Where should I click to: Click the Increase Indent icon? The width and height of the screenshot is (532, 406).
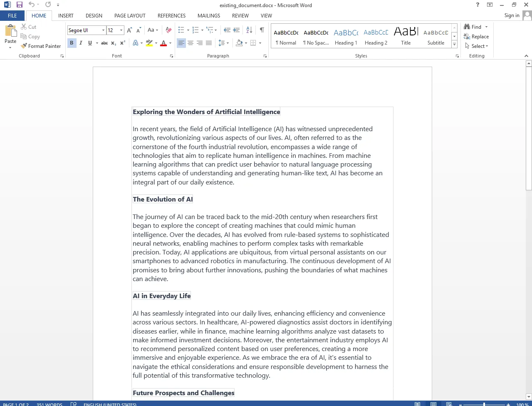click(236, 30)
